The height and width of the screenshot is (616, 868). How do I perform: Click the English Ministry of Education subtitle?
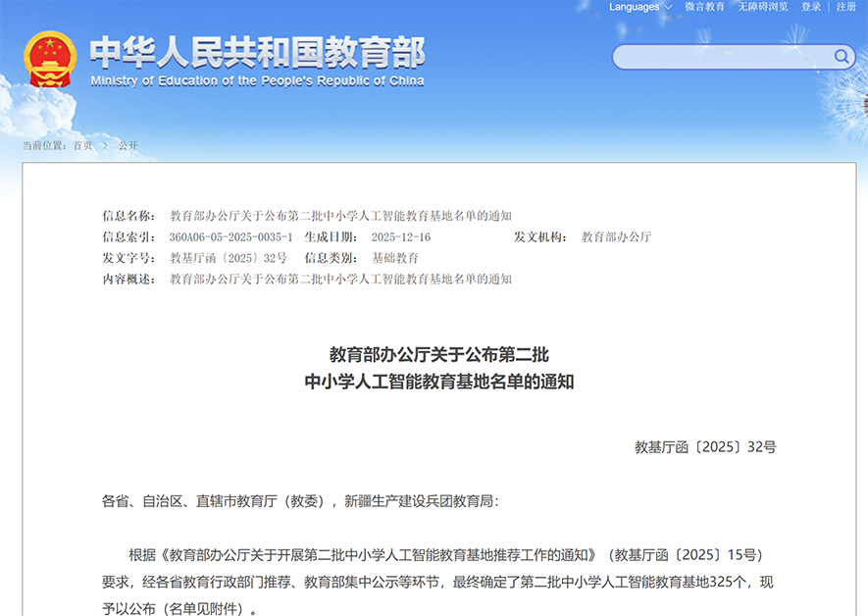pos(257,81)
